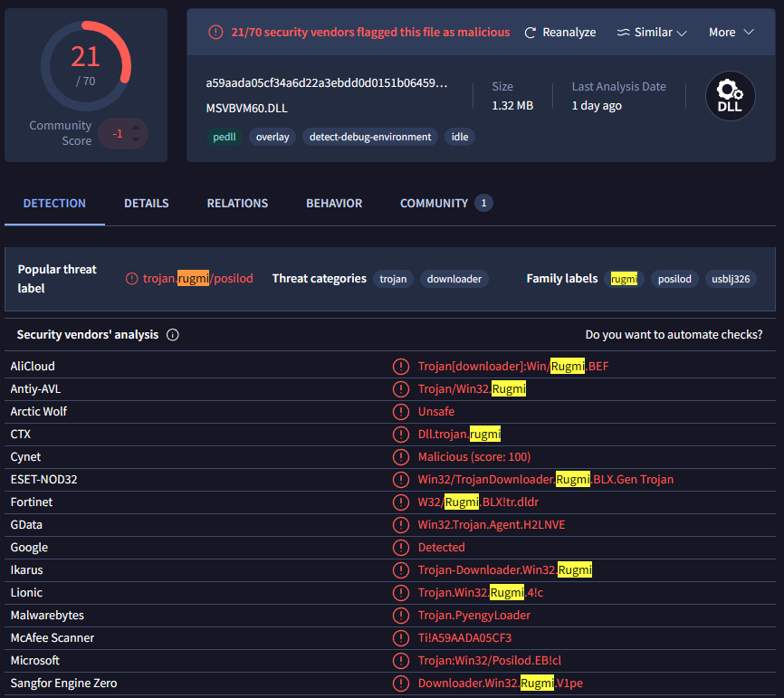Click the Antiy-AVL row alert icon
The height and width of the screenshot is (698, 784).
tap(400, 389)
